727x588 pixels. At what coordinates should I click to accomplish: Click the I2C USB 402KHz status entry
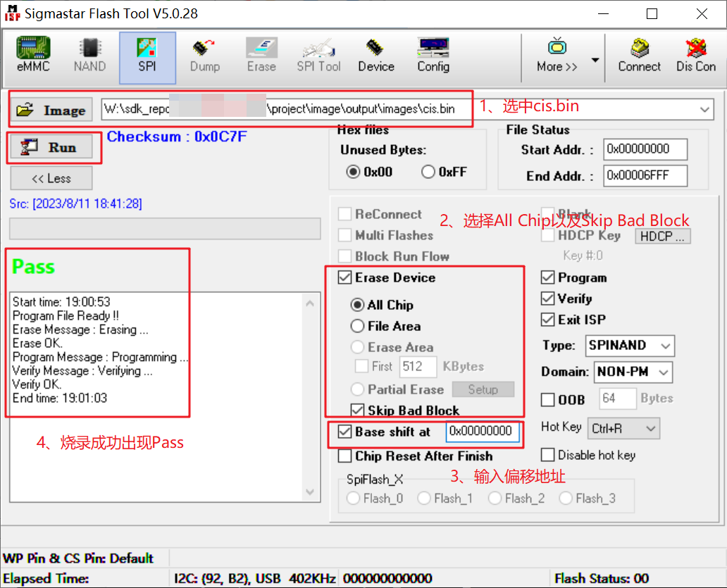pyautogui.click(x=254, y=578)
